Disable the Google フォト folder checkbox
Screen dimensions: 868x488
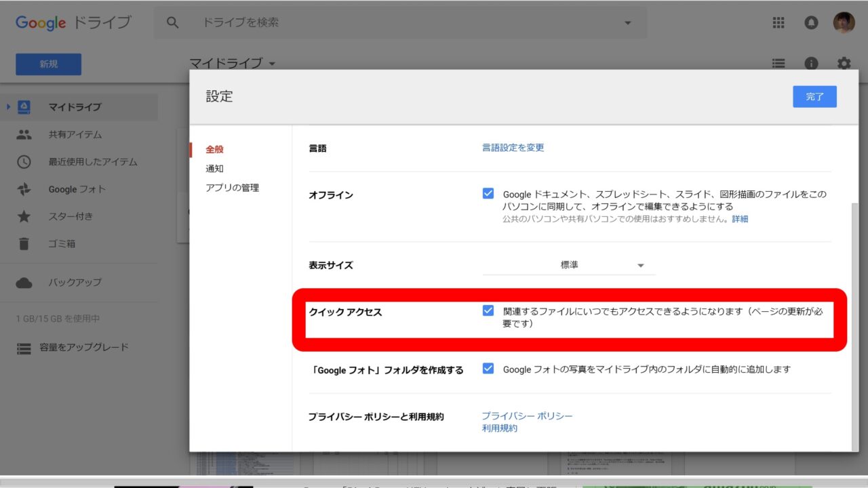(488, 369)
